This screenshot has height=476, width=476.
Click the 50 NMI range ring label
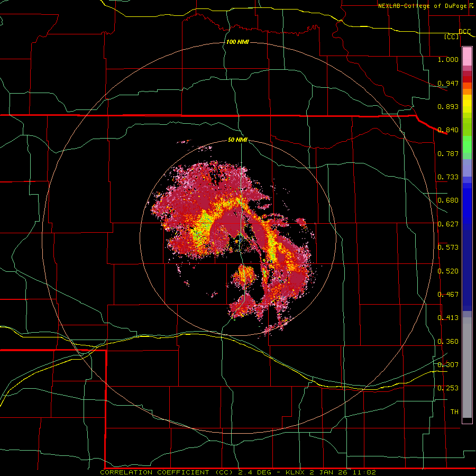click(237, 140)
